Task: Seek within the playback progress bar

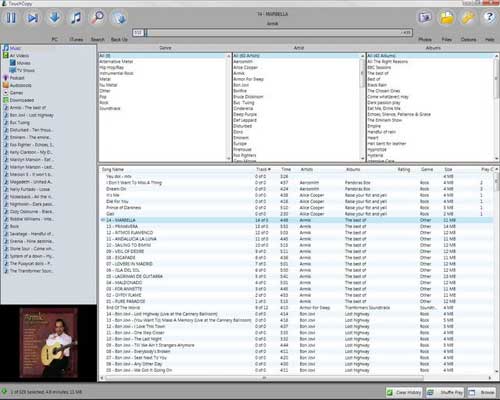Action: [x=273, y=33]
